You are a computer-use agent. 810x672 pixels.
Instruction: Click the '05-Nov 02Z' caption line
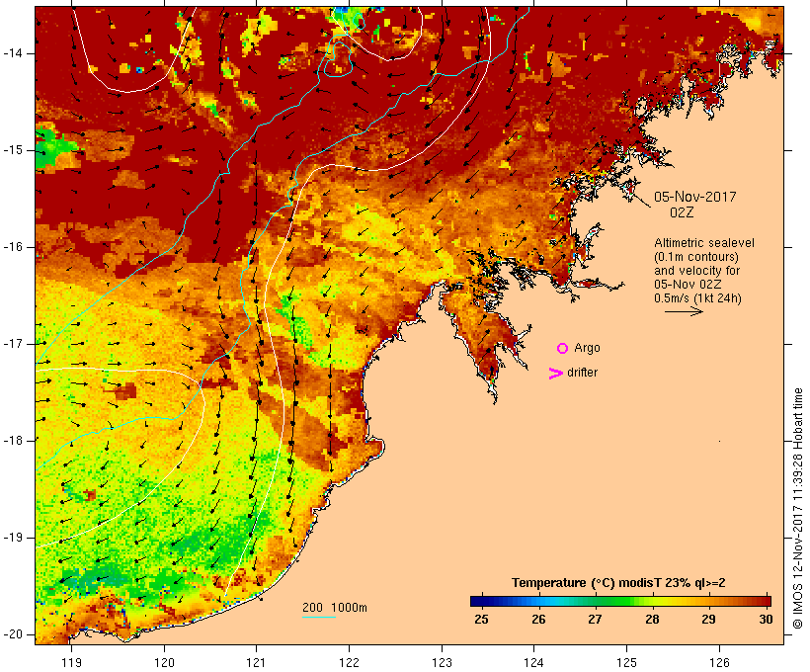coord(688,285)
